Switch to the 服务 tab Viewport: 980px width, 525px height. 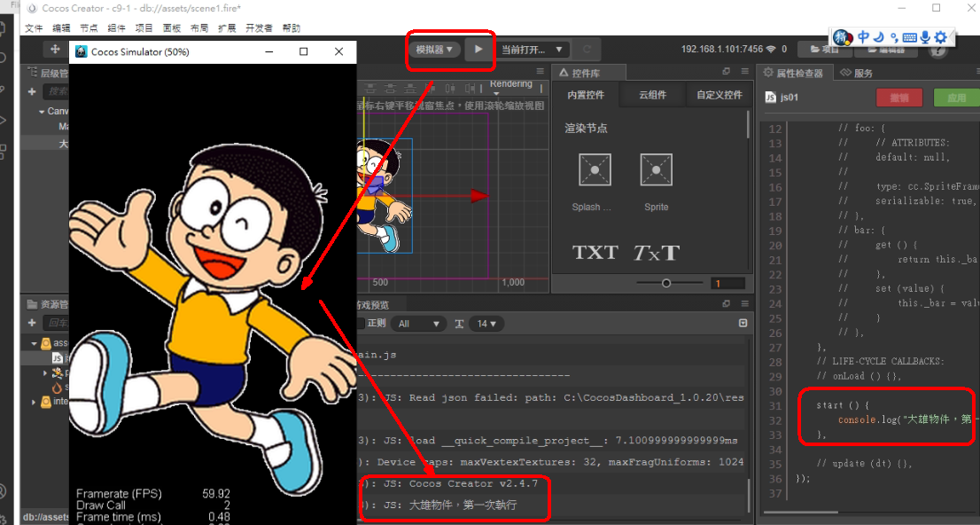click(x=856, y=74)
